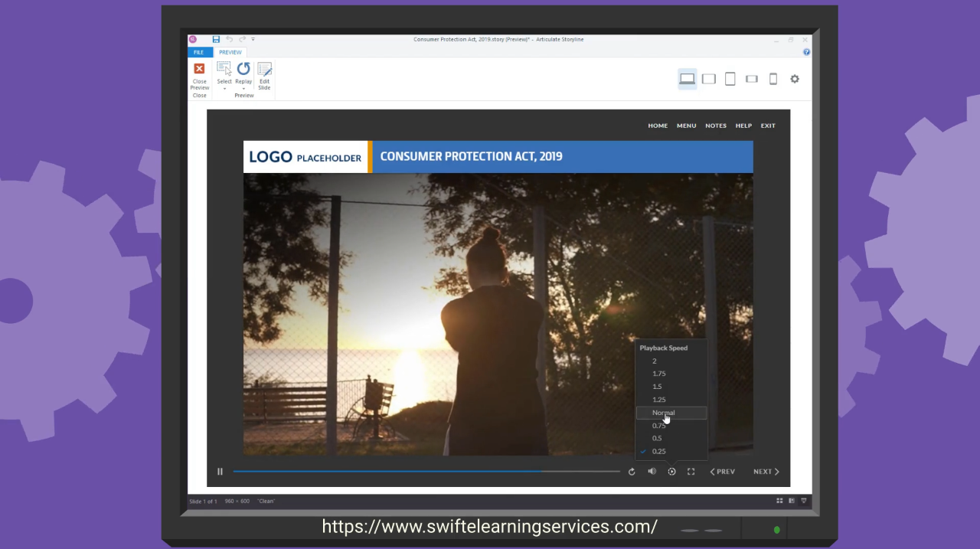Screen dimensions: 980x549
Task: Click the volume speaker icon
Action: (x=652, y=472)
